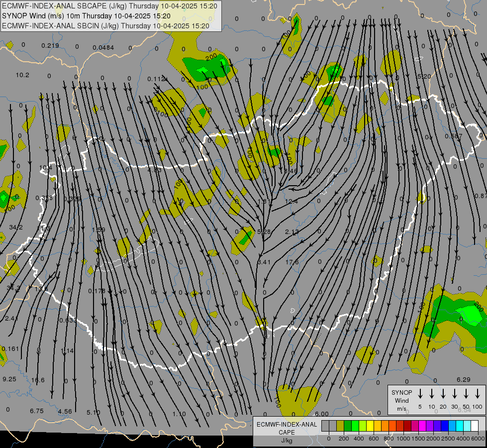Click the map value 6.29
Viewport: 487px width, 448px height.
coord(464,380)
